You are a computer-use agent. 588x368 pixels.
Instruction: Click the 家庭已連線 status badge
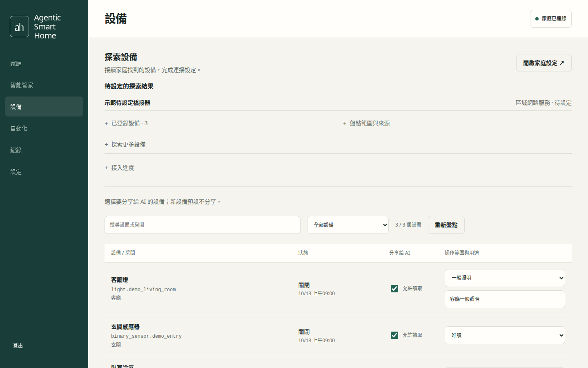(550, 19)
